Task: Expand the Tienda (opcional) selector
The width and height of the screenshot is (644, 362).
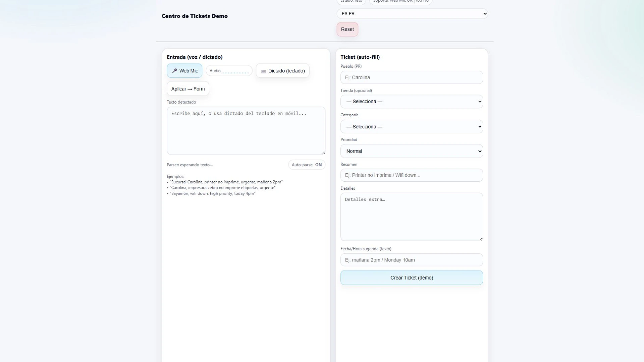Action: [412, 102]
